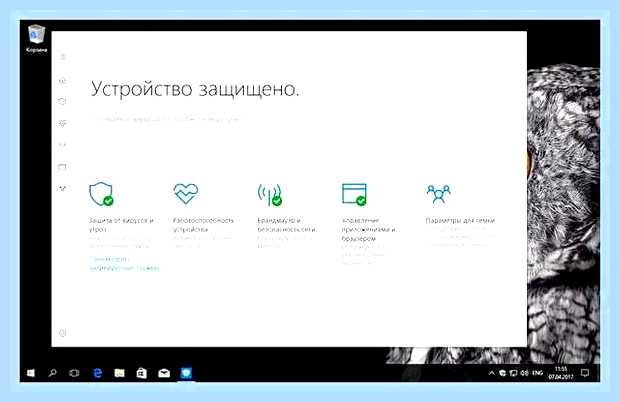Open File Explorer from taskbar

point(119,373)
